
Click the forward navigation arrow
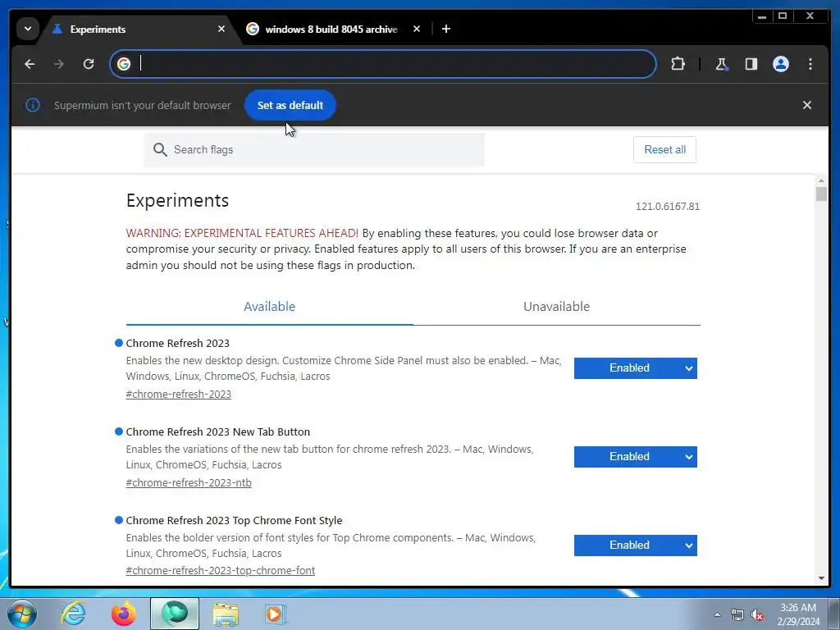pos(59,64)
